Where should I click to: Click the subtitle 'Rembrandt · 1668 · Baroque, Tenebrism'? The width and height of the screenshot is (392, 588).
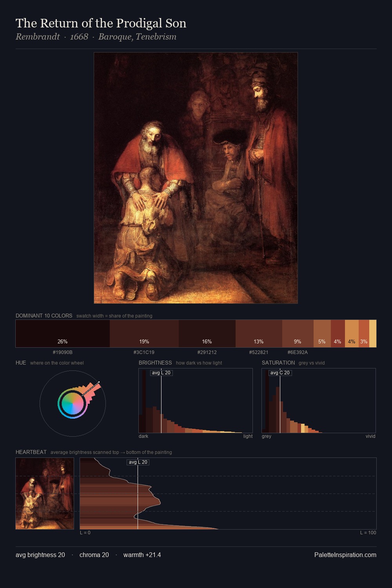(96, 37)
